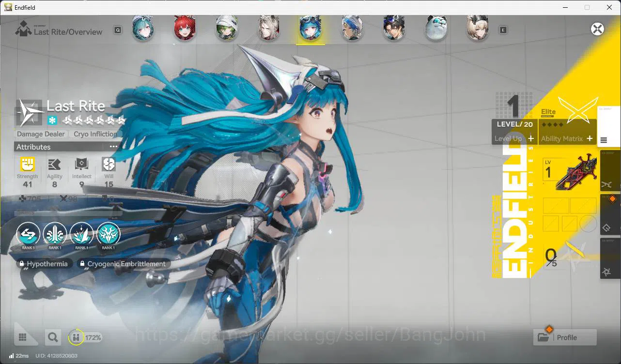
Task: Open the grid menu icon at bottom
Action: (22, 337)
